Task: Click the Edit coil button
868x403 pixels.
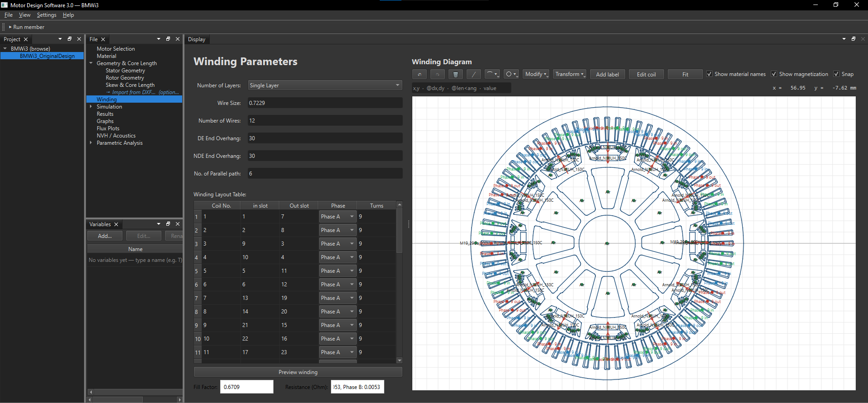Action: pyautogui.click(x=646, y=74)
